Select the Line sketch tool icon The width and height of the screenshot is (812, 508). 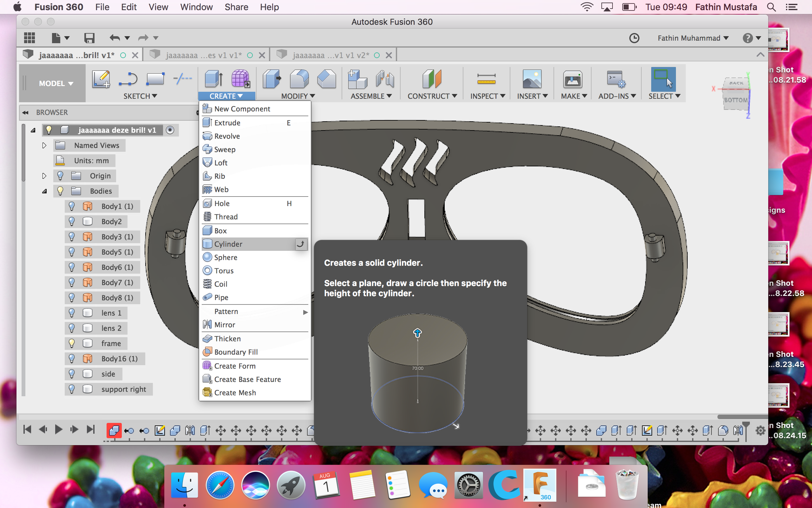[x=128, y=79]
